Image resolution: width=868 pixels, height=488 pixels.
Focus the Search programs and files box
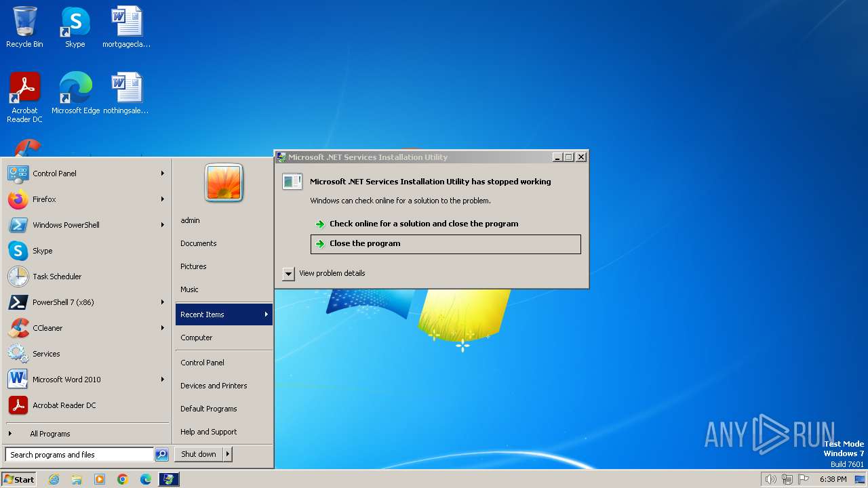point(79,455)
